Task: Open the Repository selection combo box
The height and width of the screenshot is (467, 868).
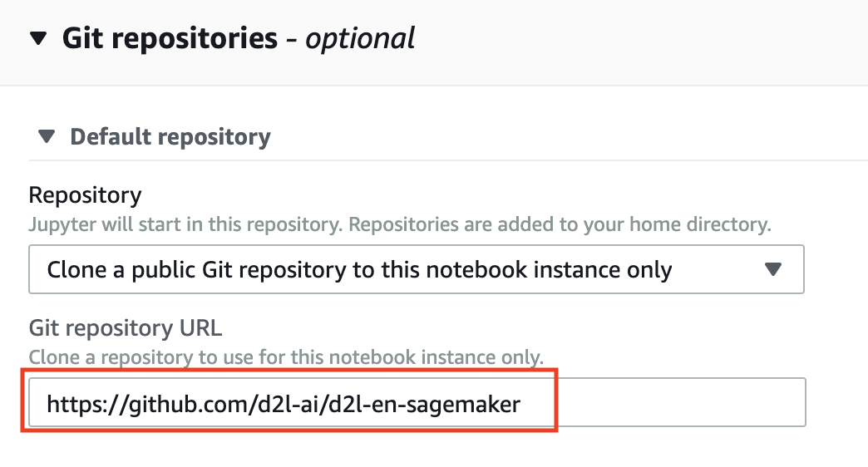Action: coord(416,269)
